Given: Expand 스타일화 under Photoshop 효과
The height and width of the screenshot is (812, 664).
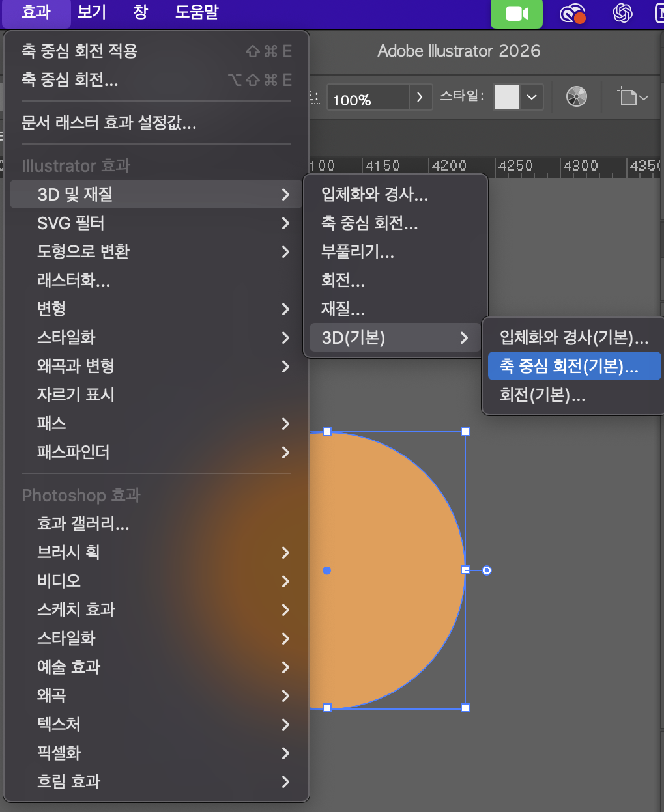Looking at the screenshot, I should 156,638.
